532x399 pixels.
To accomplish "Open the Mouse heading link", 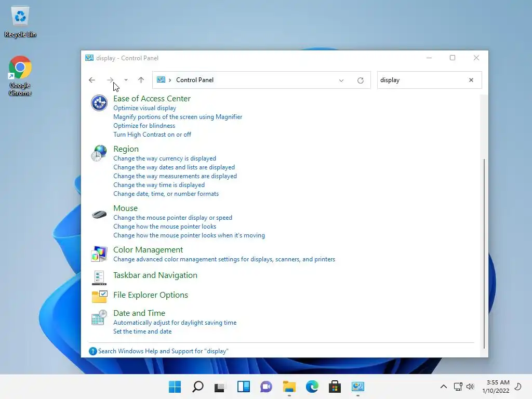I will 126,208.
